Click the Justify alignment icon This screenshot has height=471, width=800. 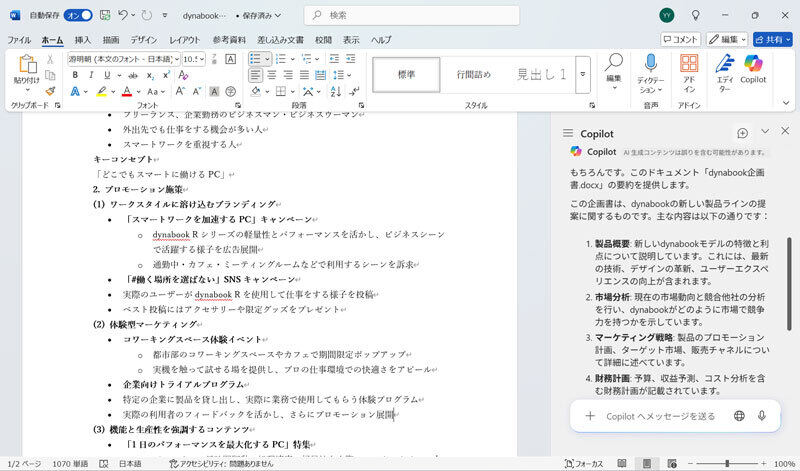pos(305,76)
